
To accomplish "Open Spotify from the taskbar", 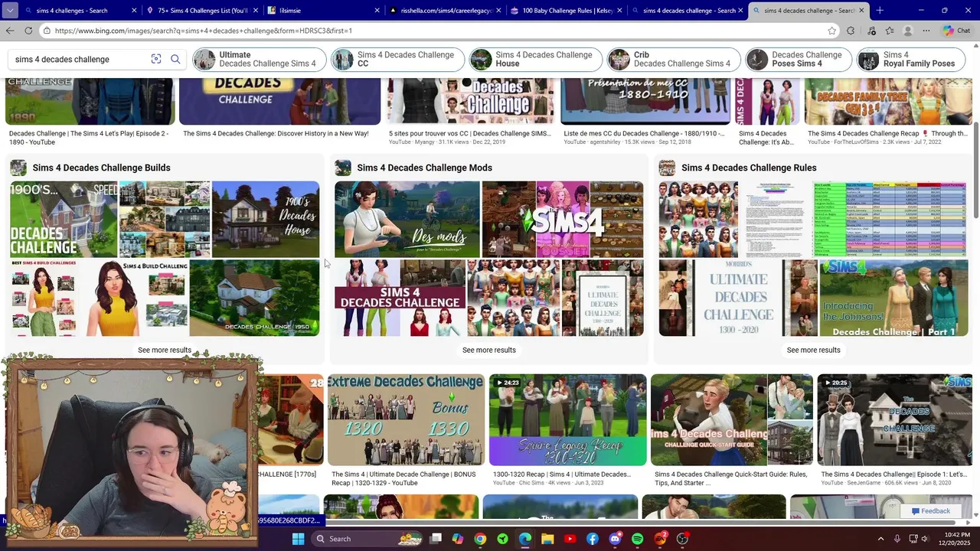I will click(x=638, y=539).
